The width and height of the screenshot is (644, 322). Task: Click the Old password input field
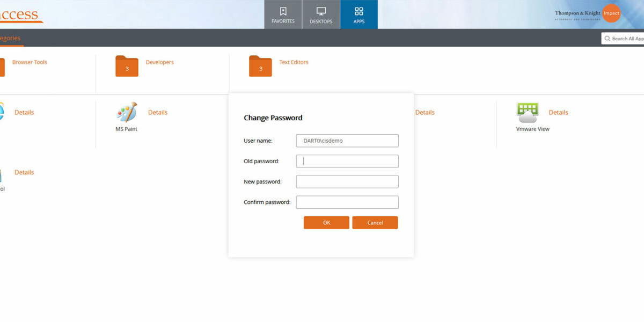347,161
